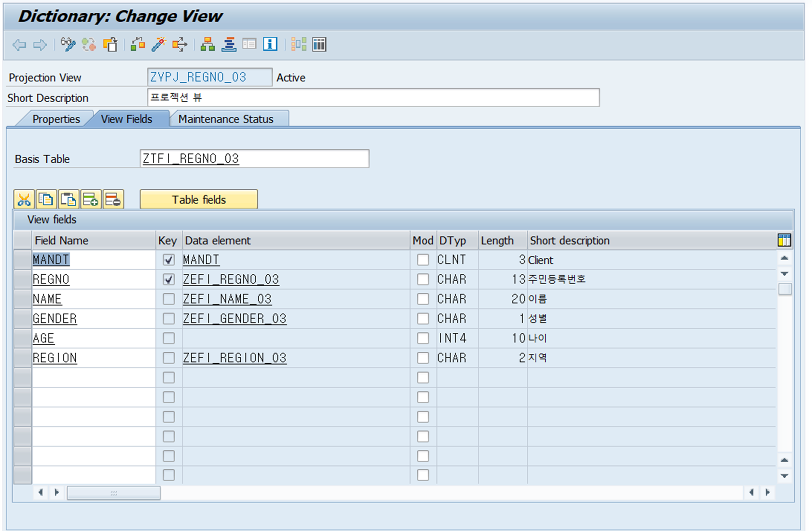Go back with the left arrow icon

[x=19, y=45]
